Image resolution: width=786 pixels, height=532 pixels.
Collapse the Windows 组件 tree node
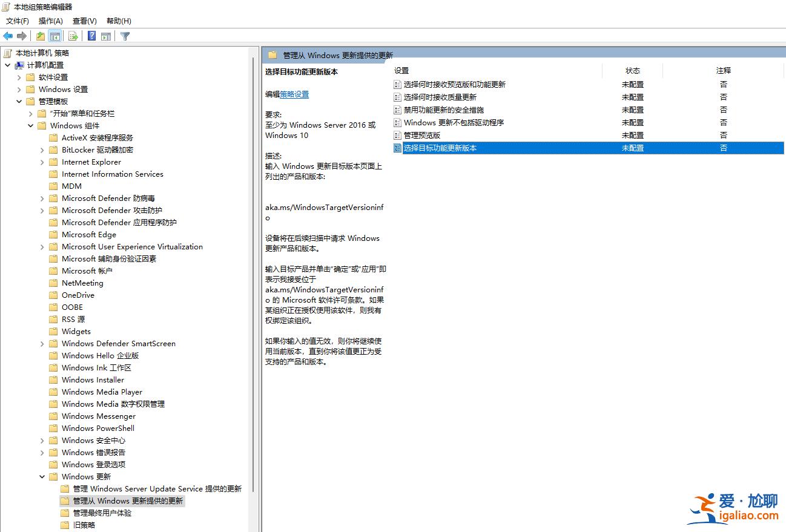pyautogui.click(x=30, y=125)
